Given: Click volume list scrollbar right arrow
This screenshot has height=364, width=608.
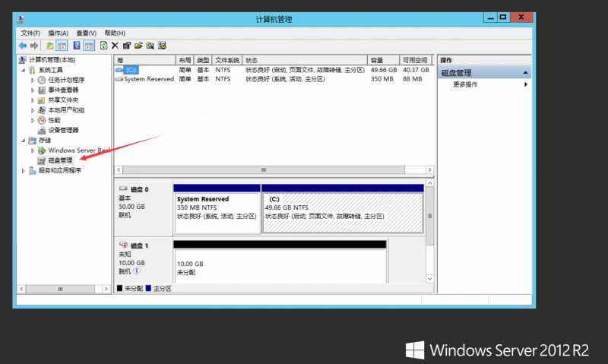Looking at the screenshot, I should tap(429, 169).
